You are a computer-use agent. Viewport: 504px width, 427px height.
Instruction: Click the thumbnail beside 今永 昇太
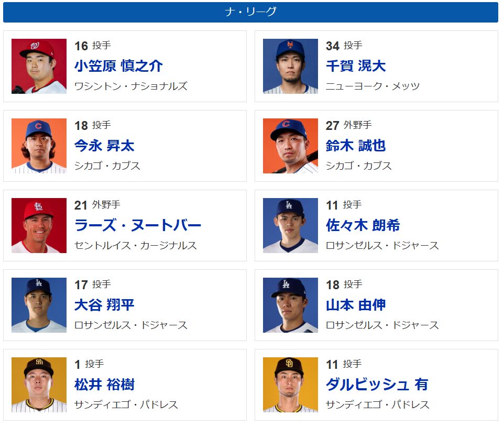[39, 146]
